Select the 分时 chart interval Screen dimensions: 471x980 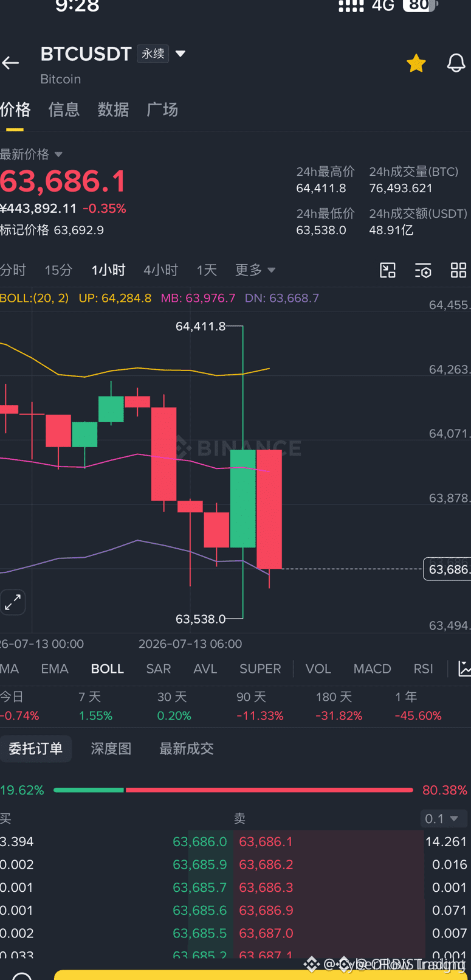(13, 270)
